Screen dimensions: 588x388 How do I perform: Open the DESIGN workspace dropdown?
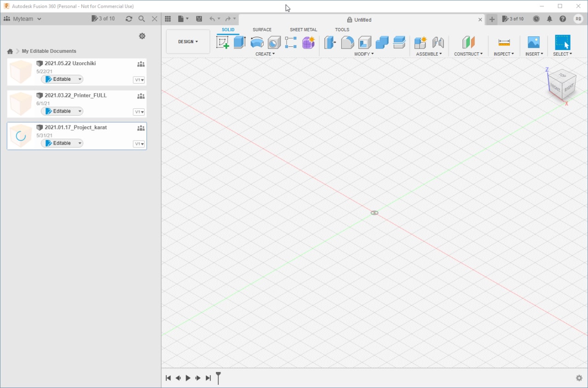[188, 42]
